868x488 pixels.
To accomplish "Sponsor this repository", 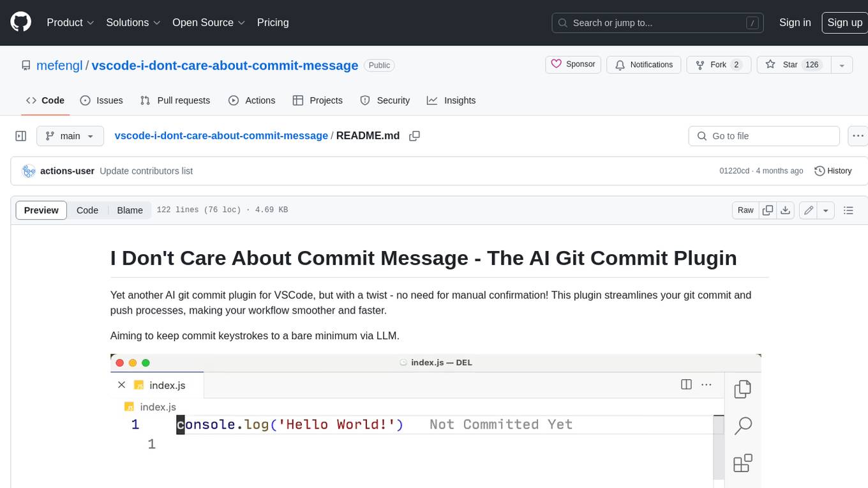I will [x=573, y=65].
